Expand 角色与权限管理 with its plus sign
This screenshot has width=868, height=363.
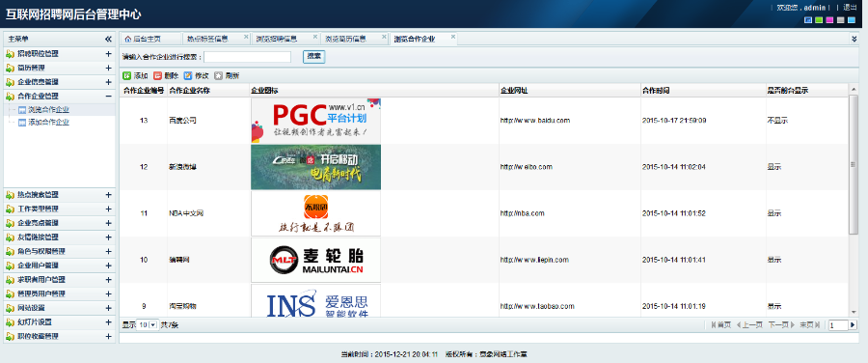click(108, 251)
